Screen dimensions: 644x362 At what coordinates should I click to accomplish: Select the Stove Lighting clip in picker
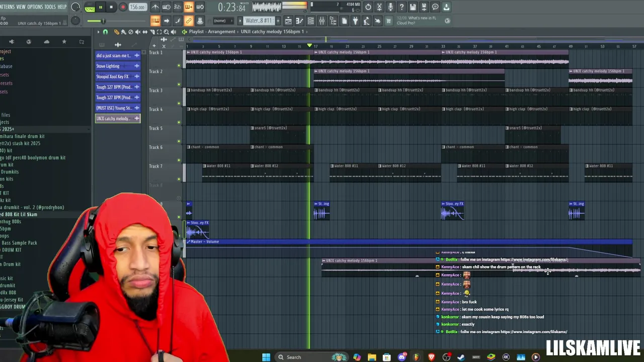point(118,66)
